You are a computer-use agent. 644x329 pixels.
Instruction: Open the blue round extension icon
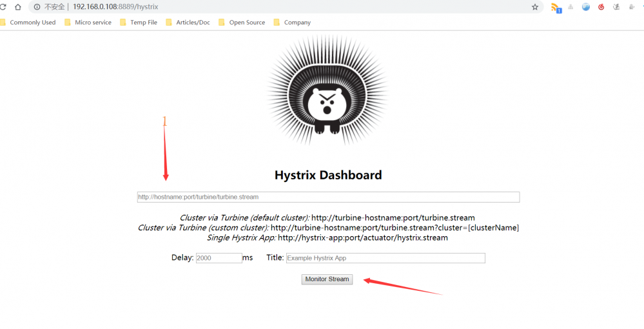586,7
